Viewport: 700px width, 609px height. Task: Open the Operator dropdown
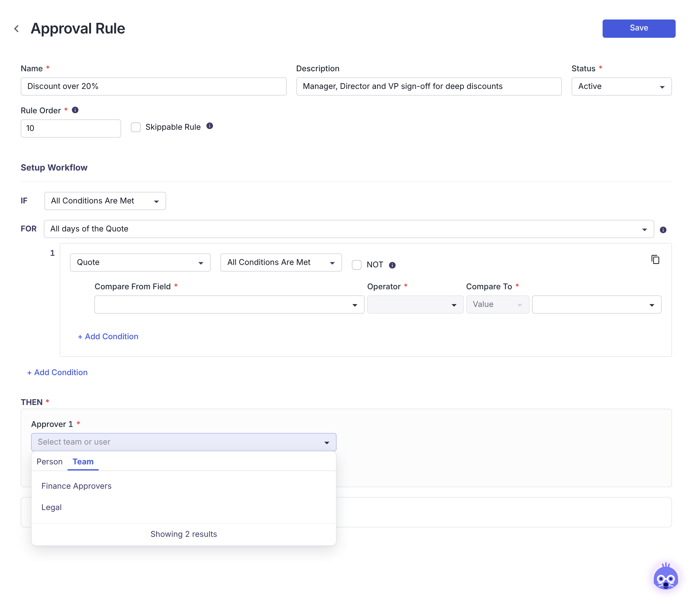[415, 304]
